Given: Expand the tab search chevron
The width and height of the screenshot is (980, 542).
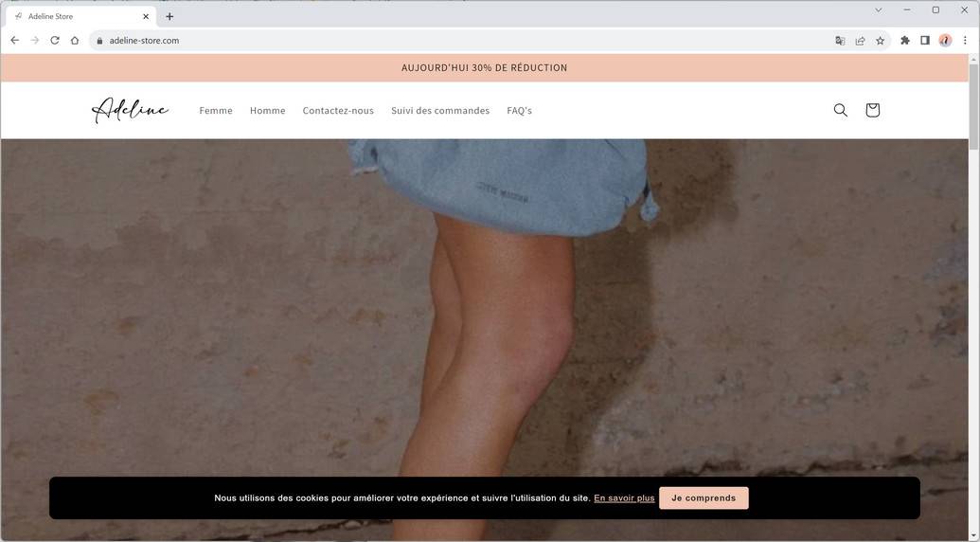Looking at the screenshot, I should tap(878, 10).
